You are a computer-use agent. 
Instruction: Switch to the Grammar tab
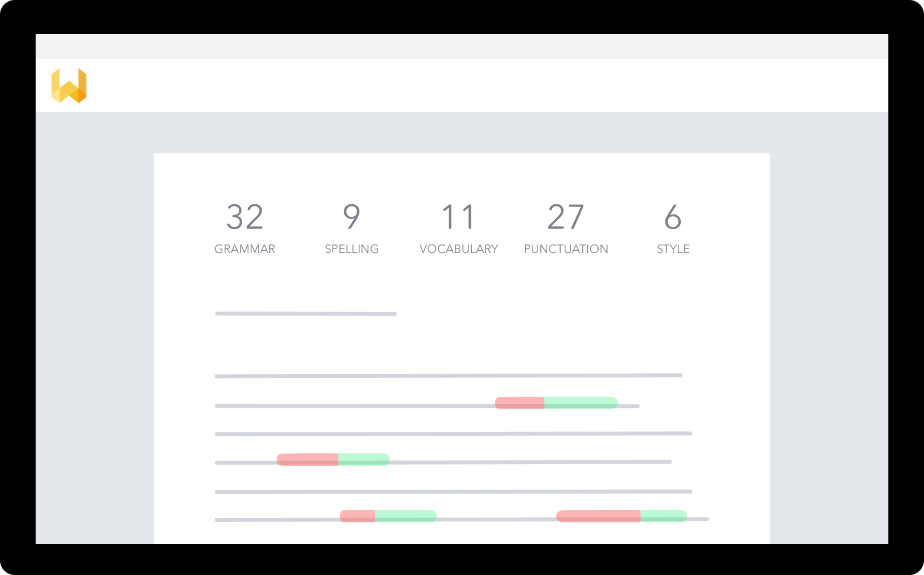245,229
